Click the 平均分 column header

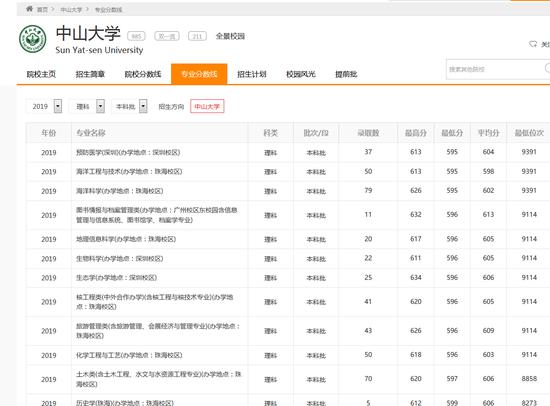coord(489,133)
